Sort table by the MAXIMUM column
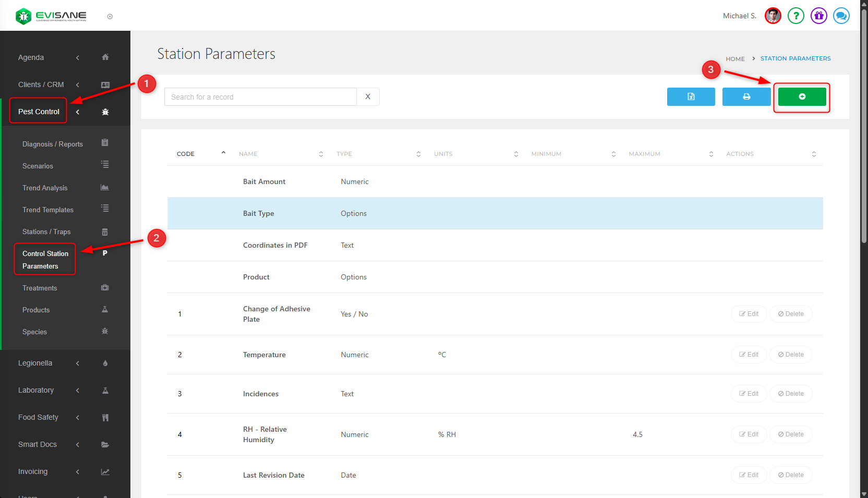The image size is (868, 498). (671, 154)
